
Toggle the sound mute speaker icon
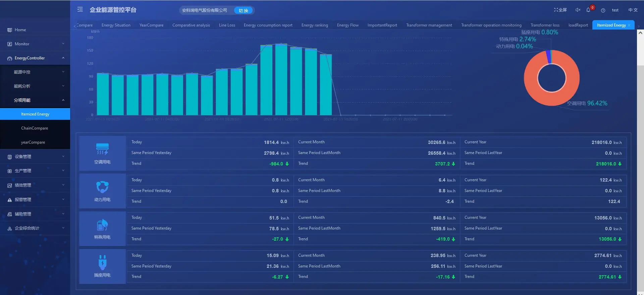pyautogui.click(x=578, y=10)
